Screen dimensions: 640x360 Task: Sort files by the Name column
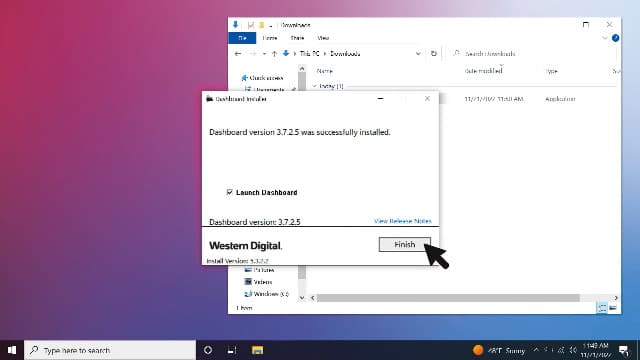coord(325,71)
